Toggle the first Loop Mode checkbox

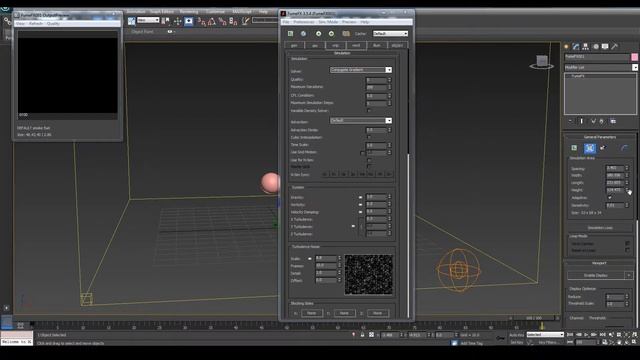pyautogui.click(x=627, y=244)
